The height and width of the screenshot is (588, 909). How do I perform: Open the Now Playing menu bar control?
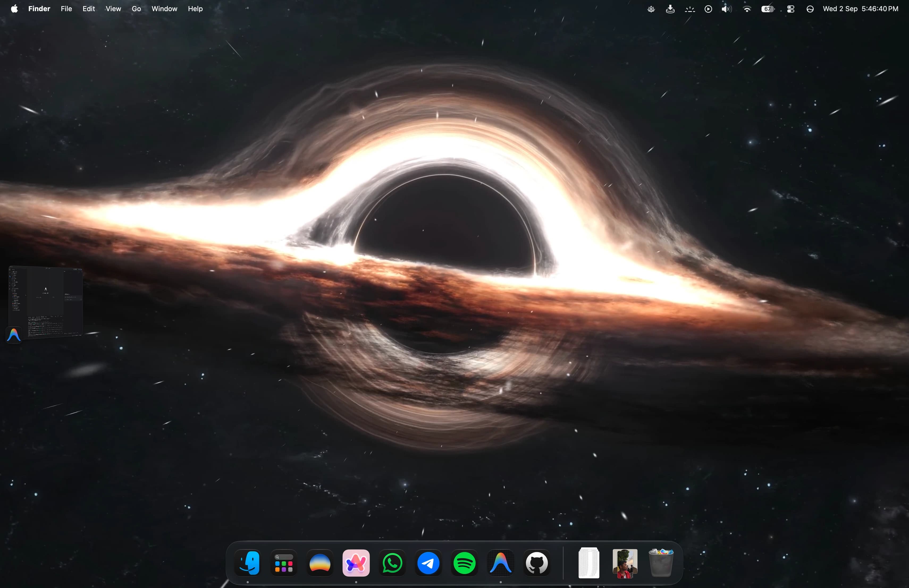pos(708,9)
